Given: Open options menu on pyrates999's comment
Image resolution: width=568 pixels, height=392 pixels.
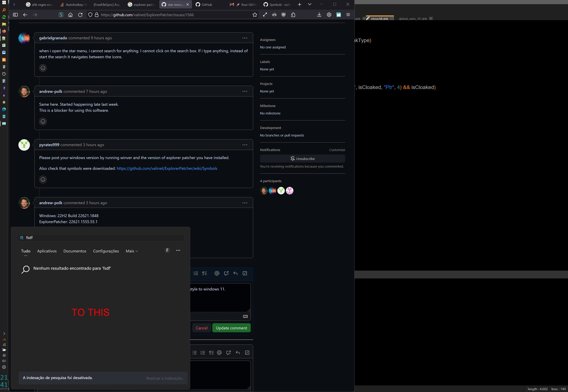Looking at the screenshot, I should click(245, 145).
